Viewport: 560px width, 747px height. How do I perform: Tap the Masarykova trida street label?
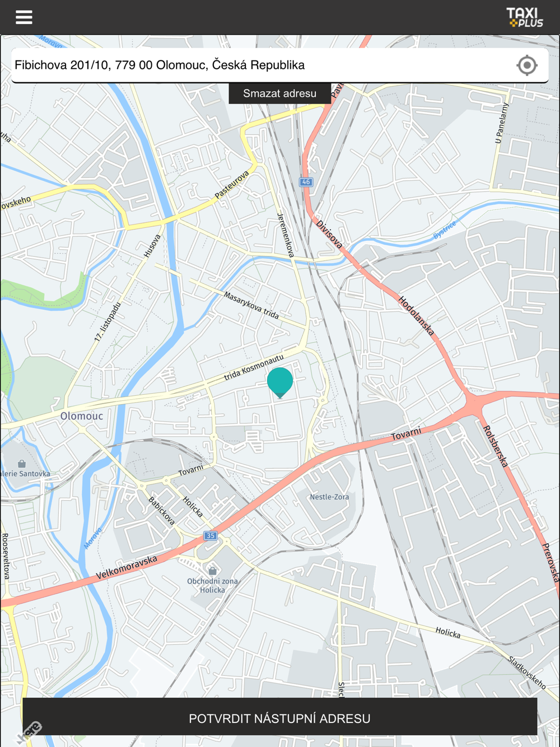coord(251,305)
